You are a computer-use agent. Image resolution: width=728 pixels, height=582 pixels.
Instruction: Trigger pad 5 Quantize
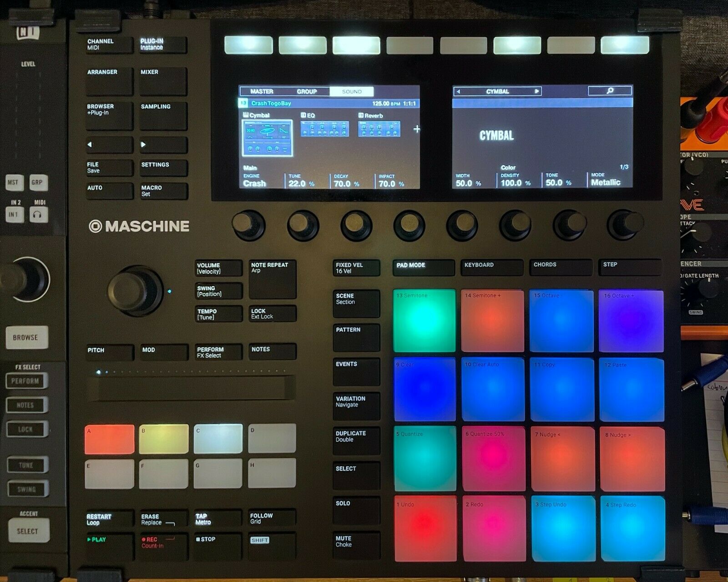tap(425, 459)
